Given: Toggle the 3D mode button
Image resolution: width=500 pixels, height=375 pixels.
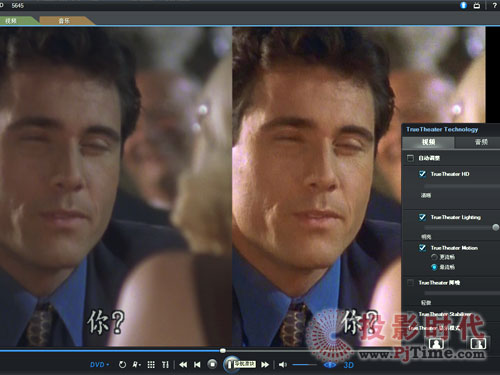Looking at the screenshot, I should pos(348,365).
